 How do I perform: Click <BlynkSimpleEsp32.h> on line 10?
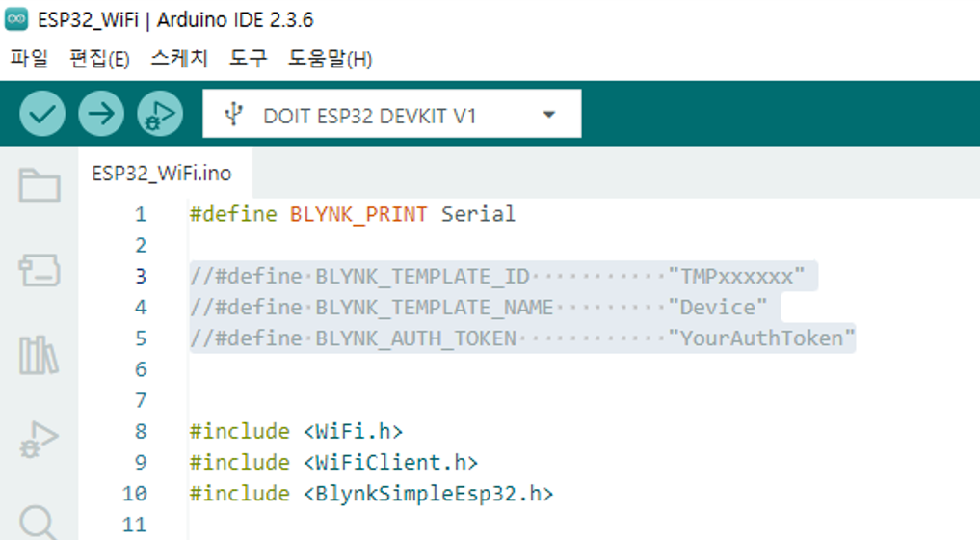[x=428, y=494]
